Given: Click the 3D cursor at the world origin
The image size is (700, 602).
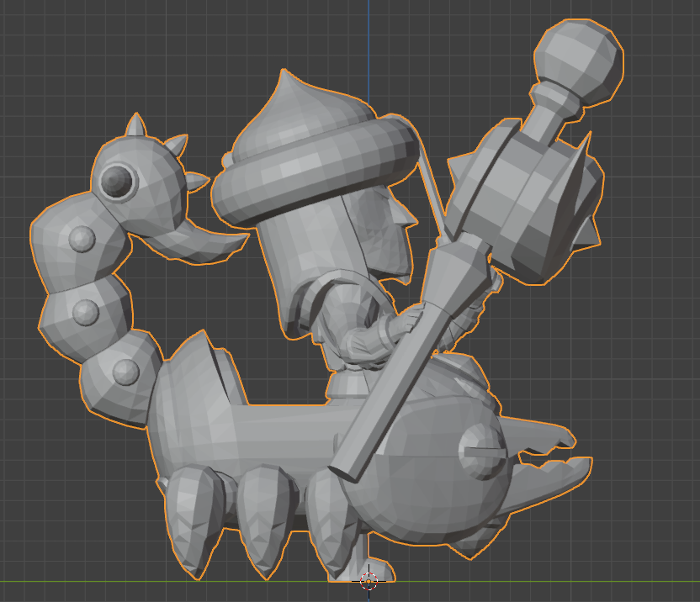Looking at the screenshot, I should (x=369, y=580).
